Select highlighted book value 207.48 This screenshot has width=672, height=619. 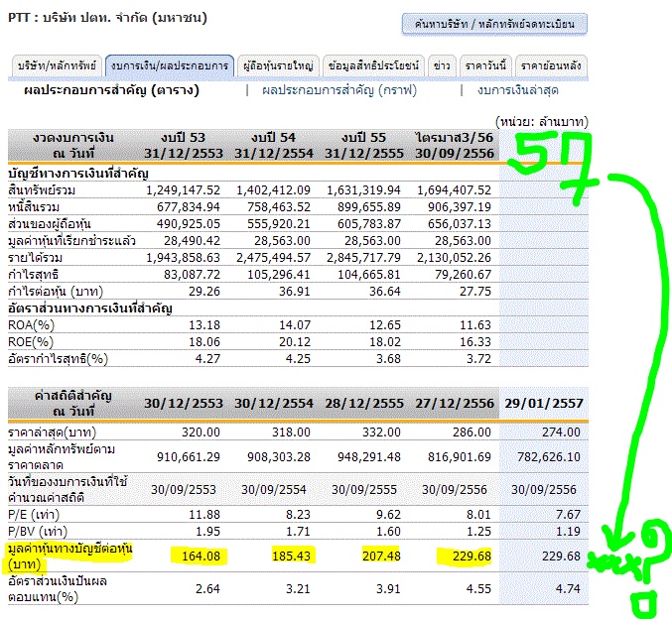point(381,557)
